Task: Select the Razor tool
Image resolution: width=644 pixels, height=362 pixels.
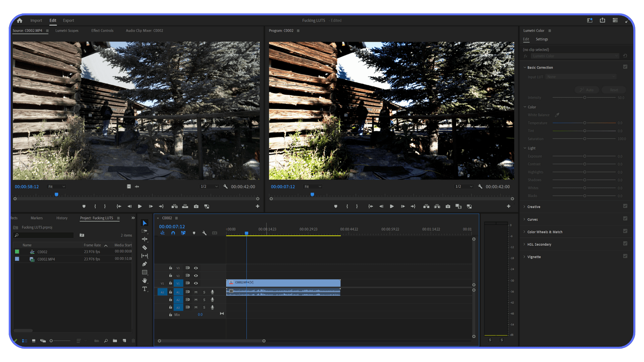Action: [145, 247]
